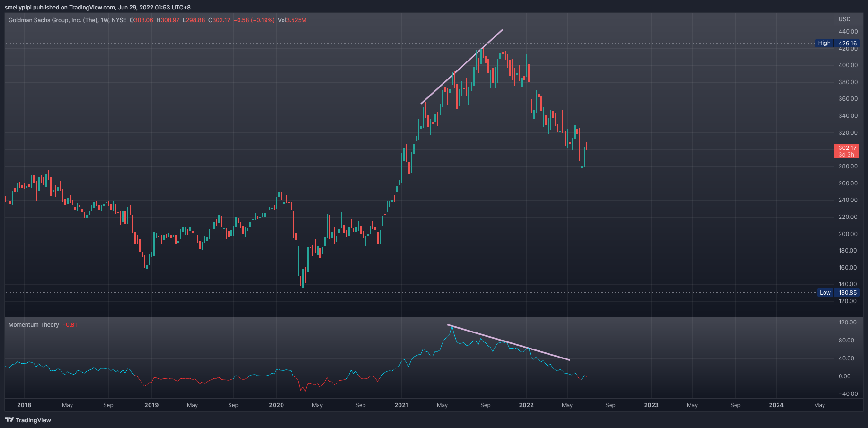The width and height of the screenshot is (868, 428).
Task: Click the 360.00 price scale label
Action: pyautogui.click(x=848, y=99)
